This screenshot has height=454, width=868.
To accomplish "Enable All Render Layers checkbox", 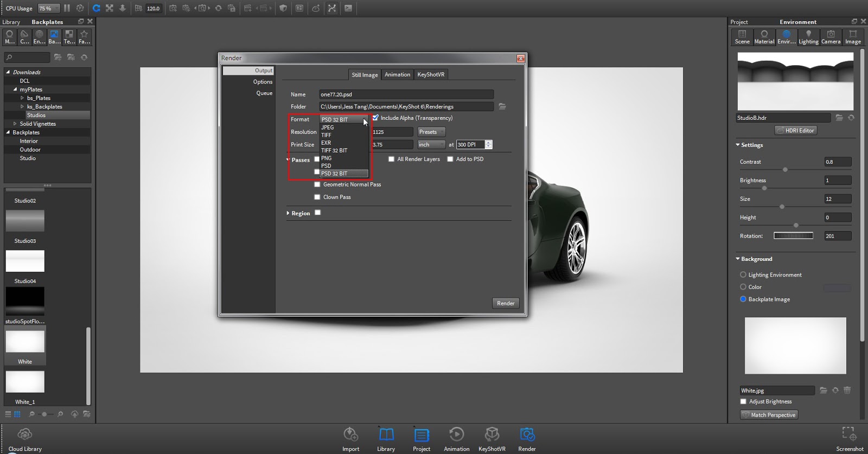I will [391, 159].
